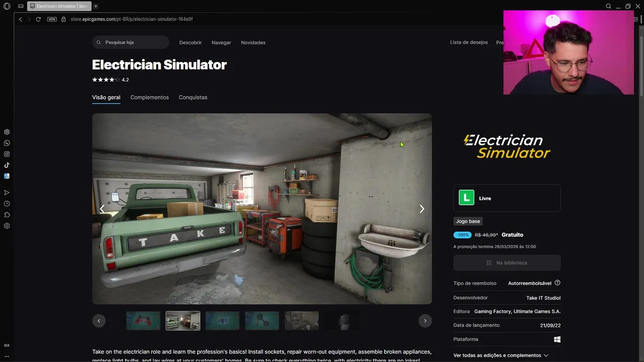Open extensions puzzle-piece sidebar icon

tap(7, 215)
